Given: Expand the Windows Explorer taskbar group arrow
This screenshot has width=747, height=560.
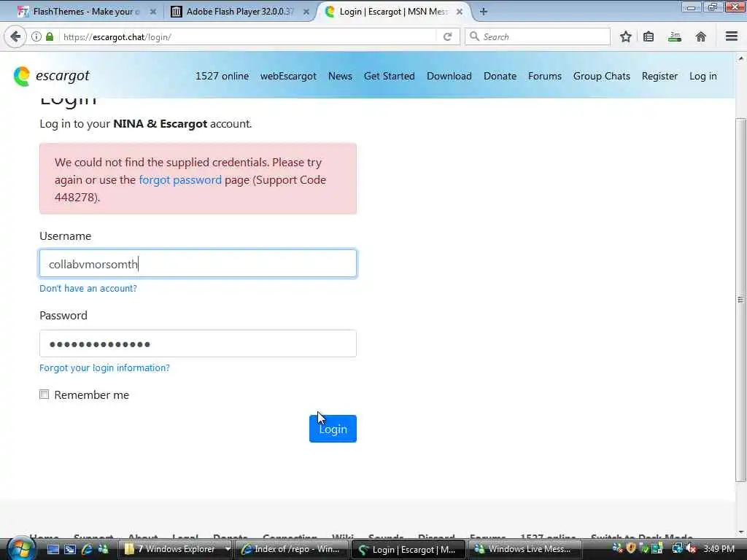Looking at the screenshot, I should click(228, 549).
